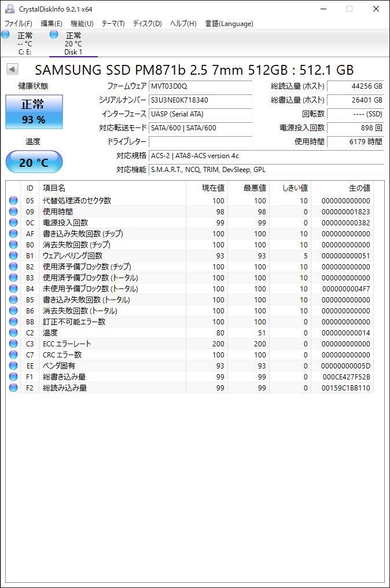Click the CrystalDiskInfo app icon in title bar
The height and width of the screenshot is (588, 390).
tap(10, 9)
